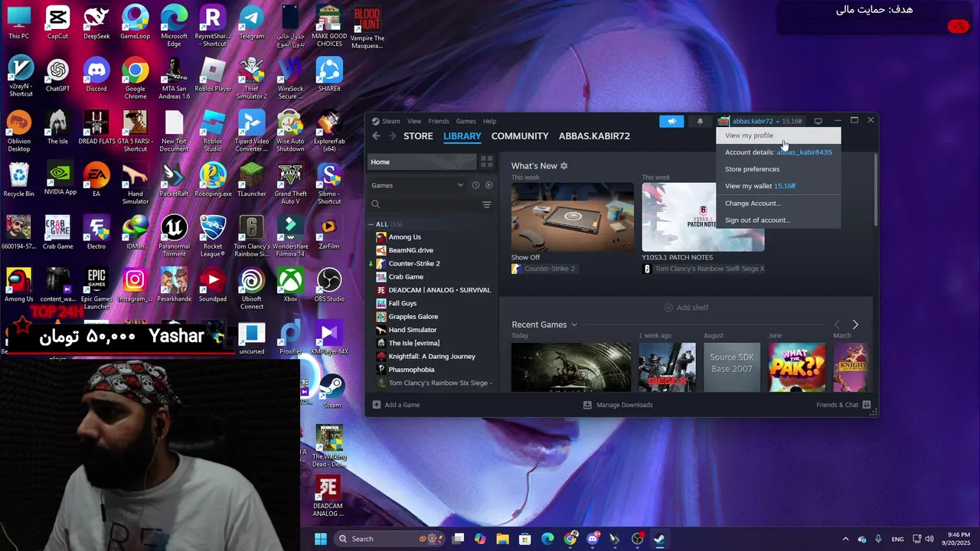The height and width of the screenshot is (551, 980).
Task: Switch to the COMMUNITY tab
Action: pos(520,136)
